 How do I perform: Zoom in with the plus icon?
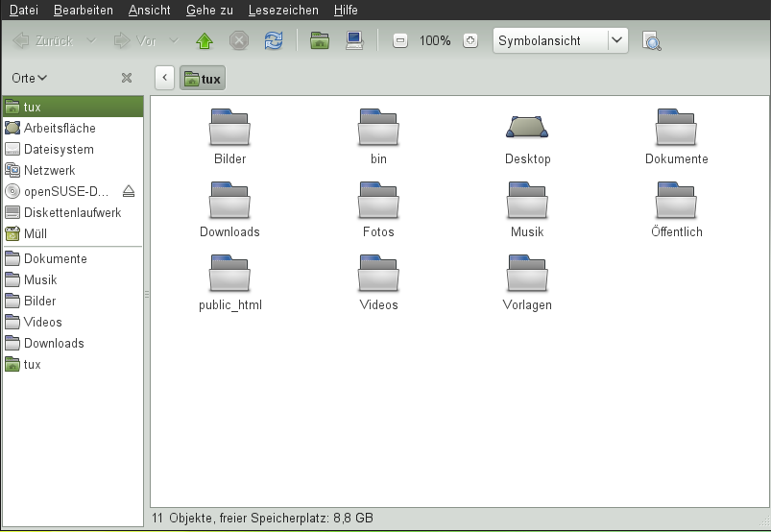click(x=470, y=40)
